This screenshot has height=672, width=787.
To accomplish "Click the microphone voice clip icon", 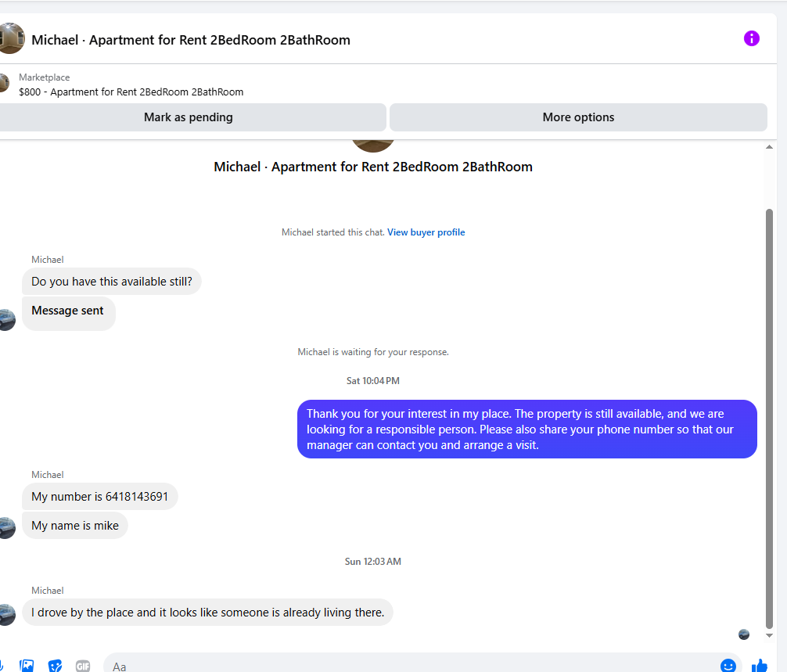I will tap(2, 666).
